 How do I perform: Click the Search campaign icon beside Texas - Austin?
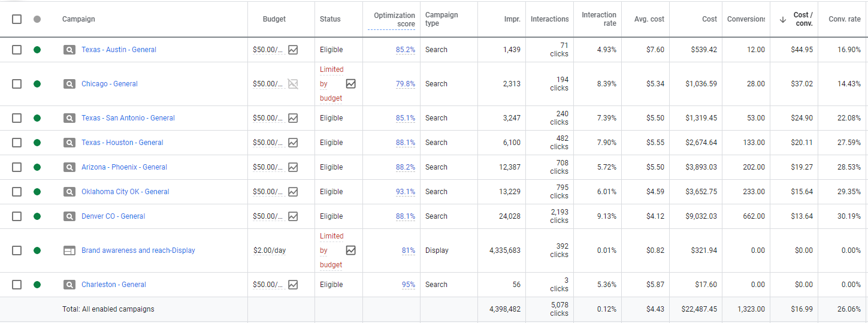pos(69,50)
